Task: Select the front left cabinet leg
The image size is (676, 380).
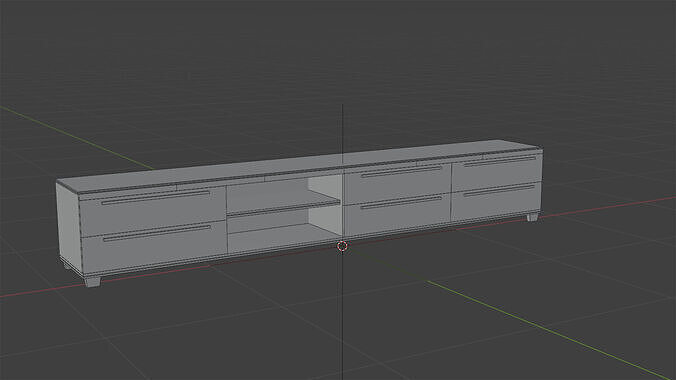Action: [93, 282]
